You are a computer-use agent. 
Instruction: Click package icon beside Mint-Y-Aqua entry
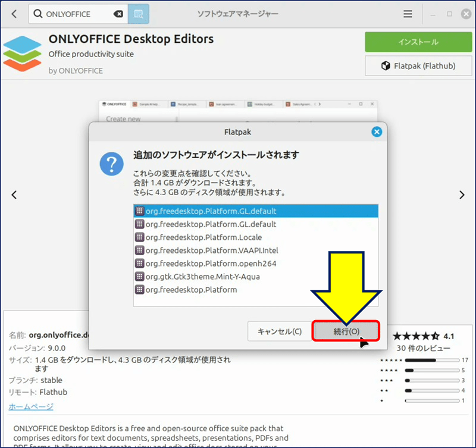(139, 277)
